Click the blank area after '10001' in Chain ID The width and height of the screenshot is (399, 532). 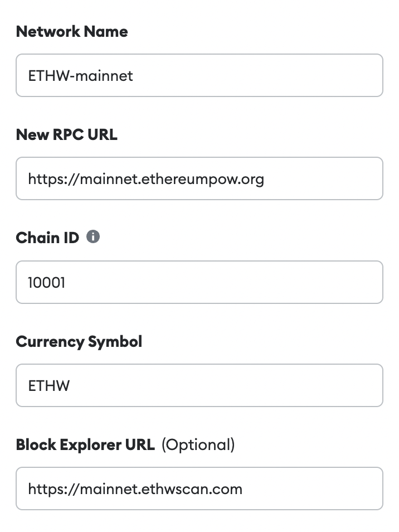(x=223, y=282)
